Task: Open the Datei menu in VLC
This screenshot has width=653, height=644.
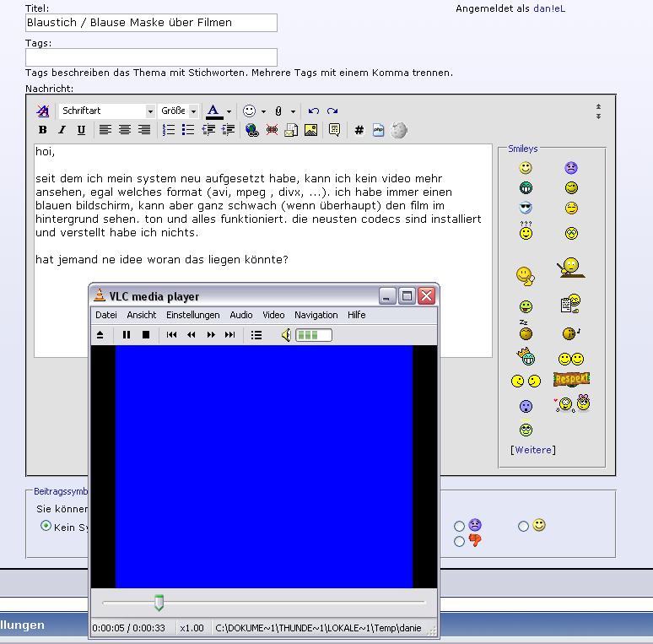Action: tap(105, 315)
